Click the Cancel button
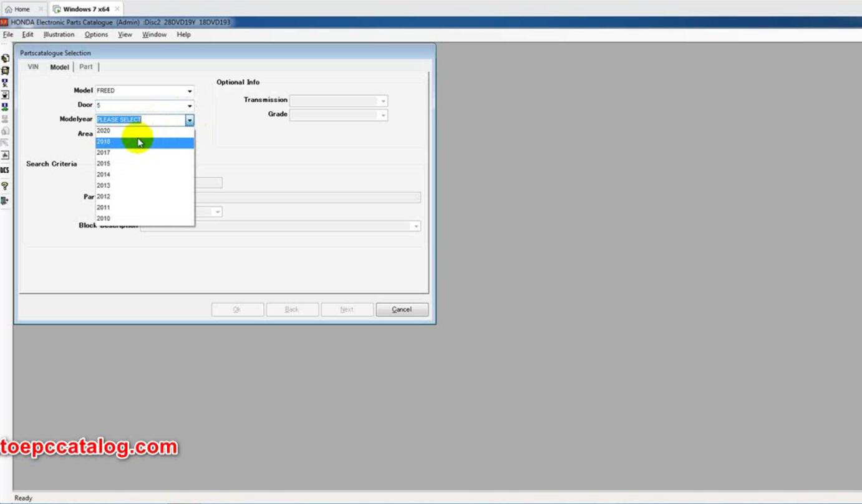Viewport: 862px width, 504px height. coord(402,309)
